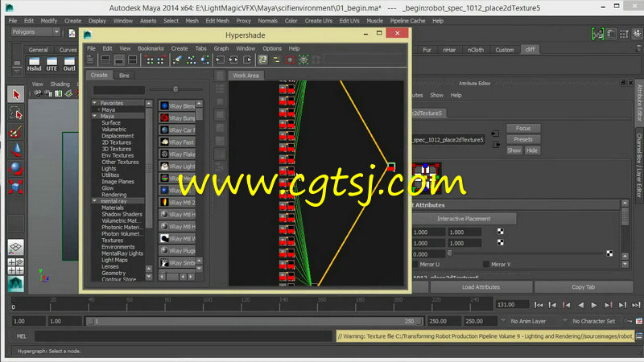Image resolution: width=644 pixels, height=362 pixels.
Task: Open the vertical Channel Box / Layer Editor tab
Action: click(639, 164)
